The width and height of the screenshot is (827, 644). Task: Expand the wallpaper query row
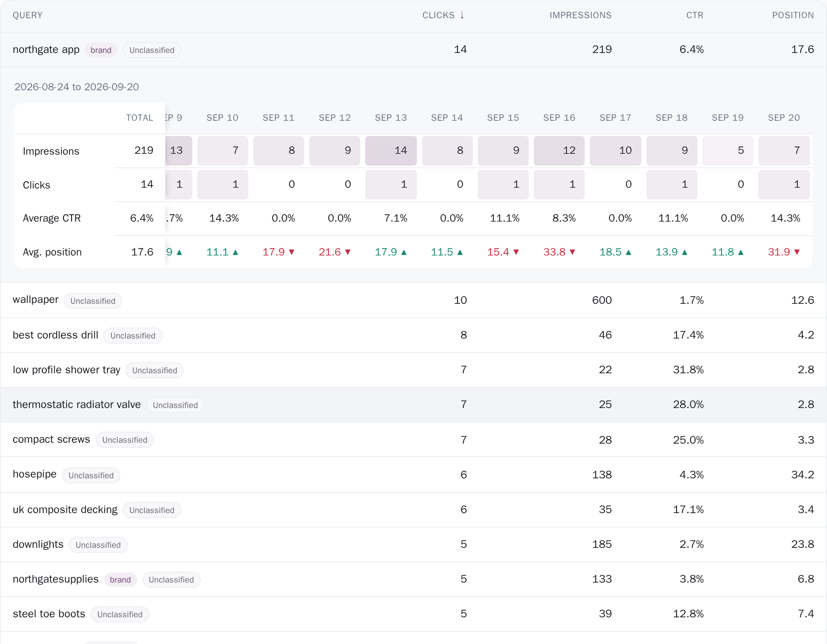[x=413, y=300]
